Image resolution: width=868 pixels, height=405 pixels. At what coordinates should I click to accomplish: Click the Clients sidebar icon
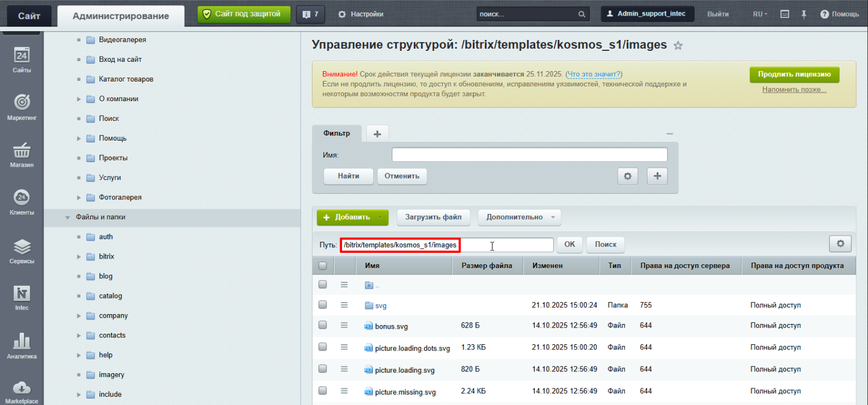point(21,203)
